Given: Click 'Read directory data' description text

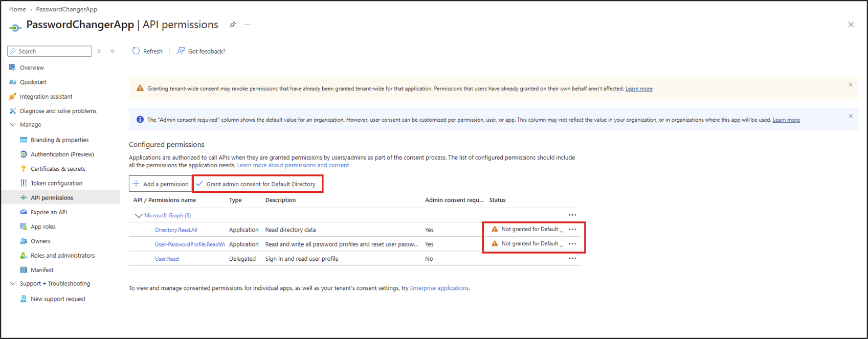Looking at the screenshot, I should click(x=291, y=230).
